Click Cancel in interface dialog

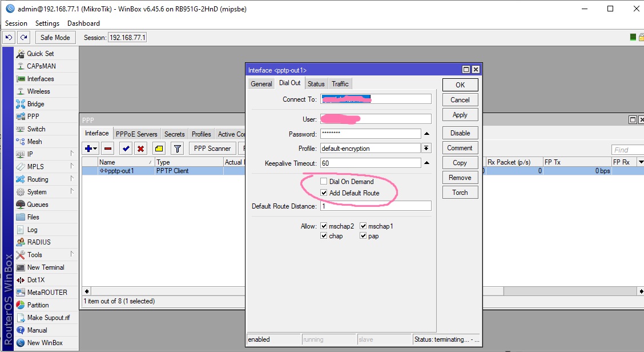click(x=460, y=100)
